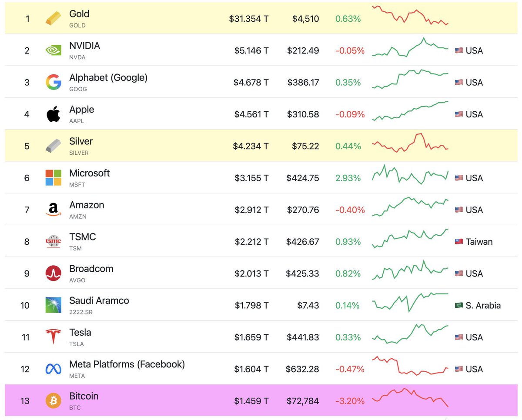The height and width of the screenshot is (420, 522).
Task: Click Apple price $310.58
Action: point(303,114)
